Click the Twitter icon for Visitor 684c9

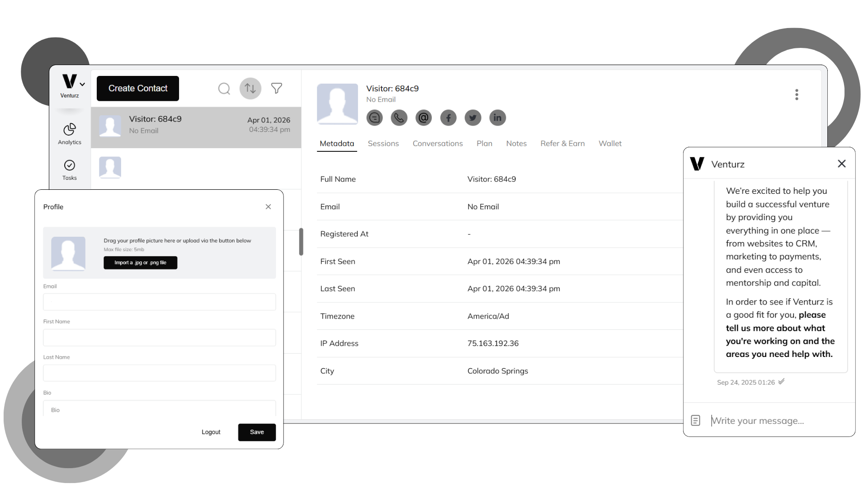point(472,117)
